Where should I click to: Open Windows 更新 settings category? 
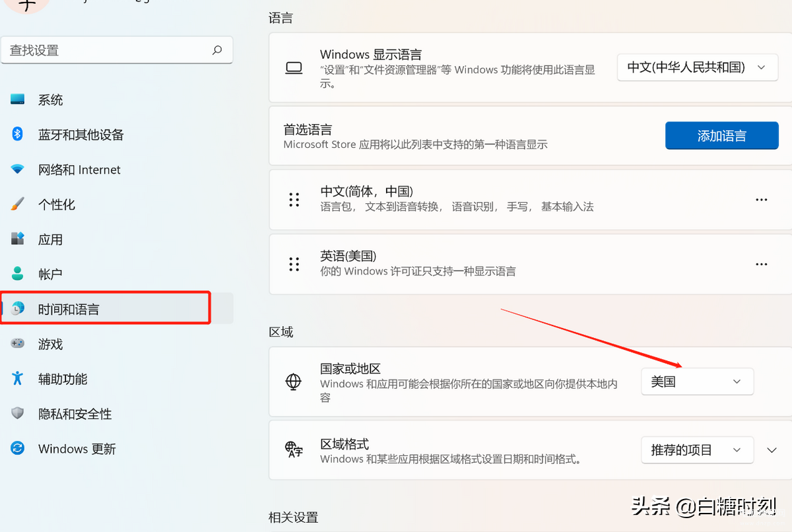(x=116, y=449)
